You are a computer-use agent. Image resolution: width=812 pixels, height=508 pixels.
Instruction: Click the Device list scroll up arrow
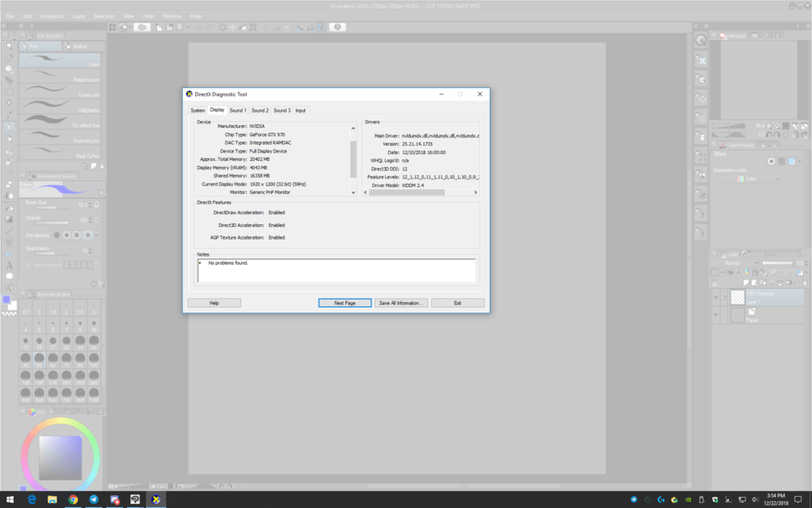(354, 128)
